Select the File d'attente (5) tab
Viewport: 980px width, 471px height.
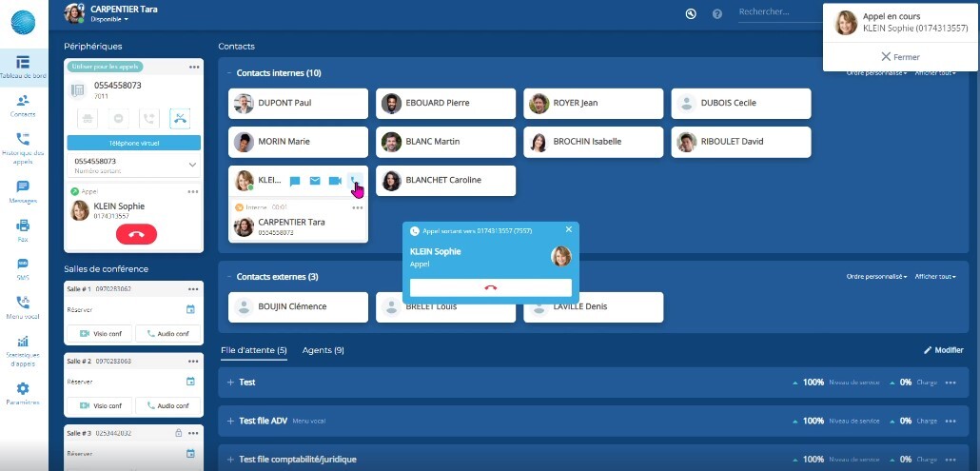[x=253, y=350]
